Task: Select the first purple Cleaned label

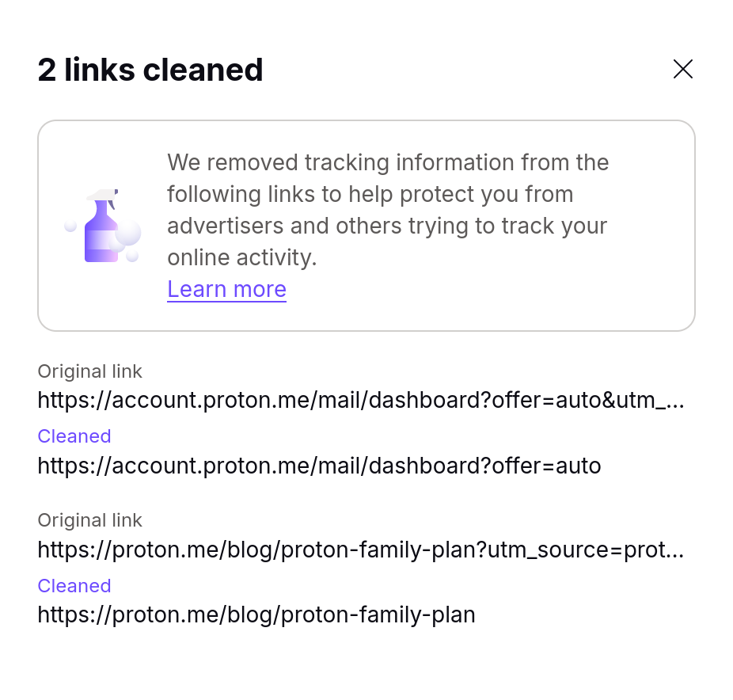Action: pyautogui.click(x=74, y=436)
